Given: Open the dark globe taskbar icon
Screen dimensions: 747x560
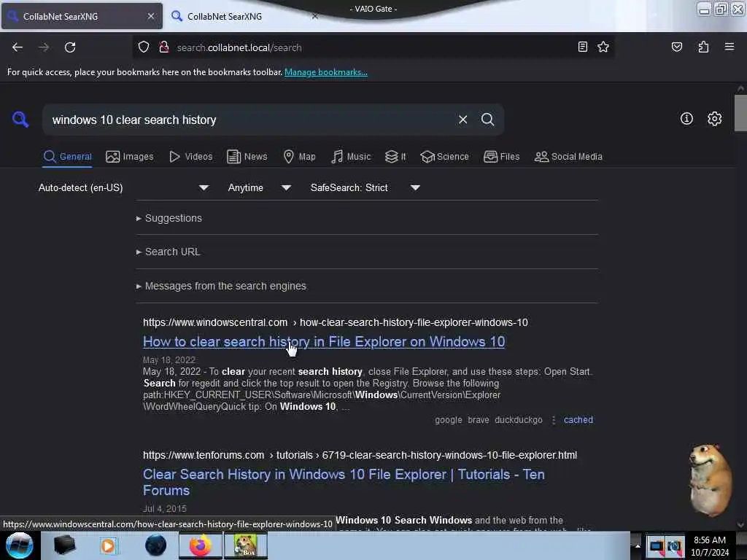Looking at the screenshot, I should point(156,545).
